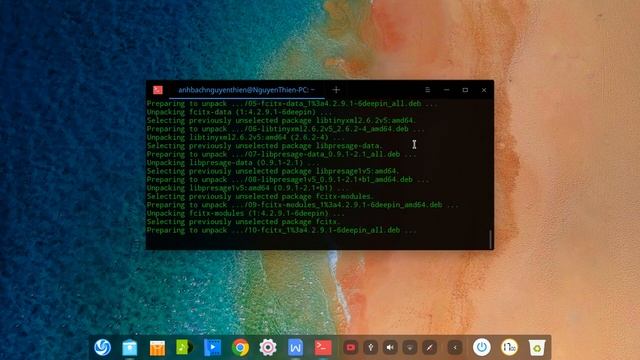This screenshot has height=360, width=640.
Task: Open Control Center settings gear icon
Action: (268, 348)
